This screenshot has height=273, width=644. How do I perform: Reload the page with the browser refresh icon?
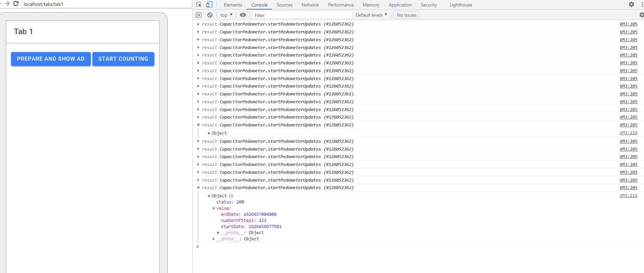(16, 4)
